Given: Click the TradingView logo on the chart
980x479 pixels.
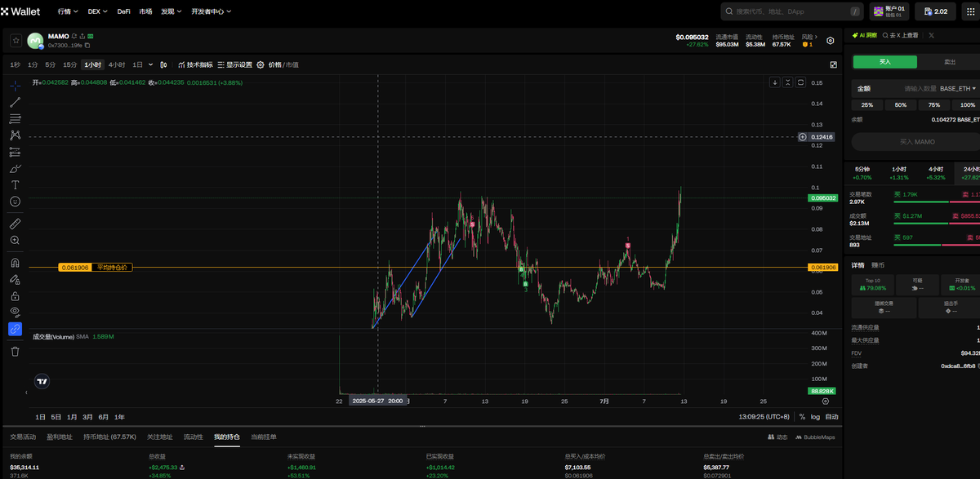Looking at the screenshot, I should click(x=42, y=380).
